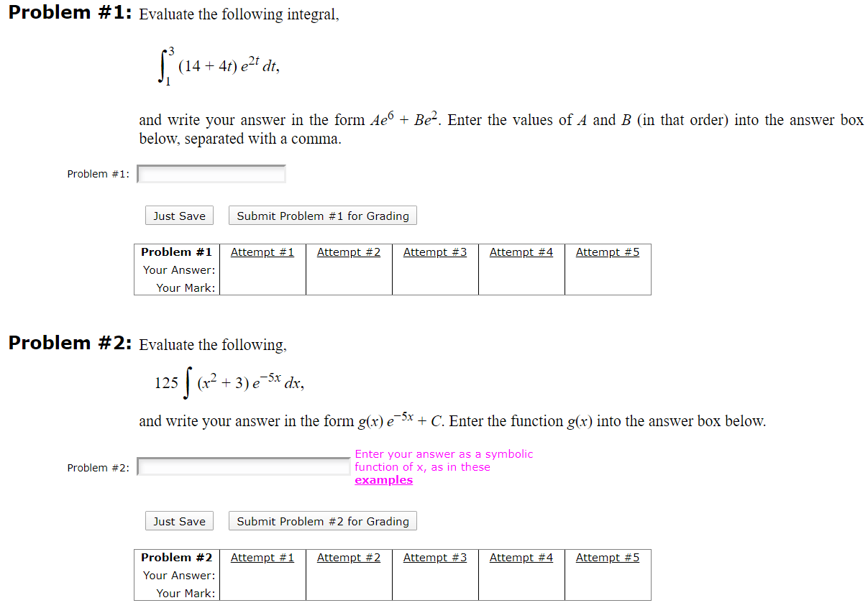The image size is (868, 608).
Task: Submit Problem #2 for Grading
Action: [322, 520]
